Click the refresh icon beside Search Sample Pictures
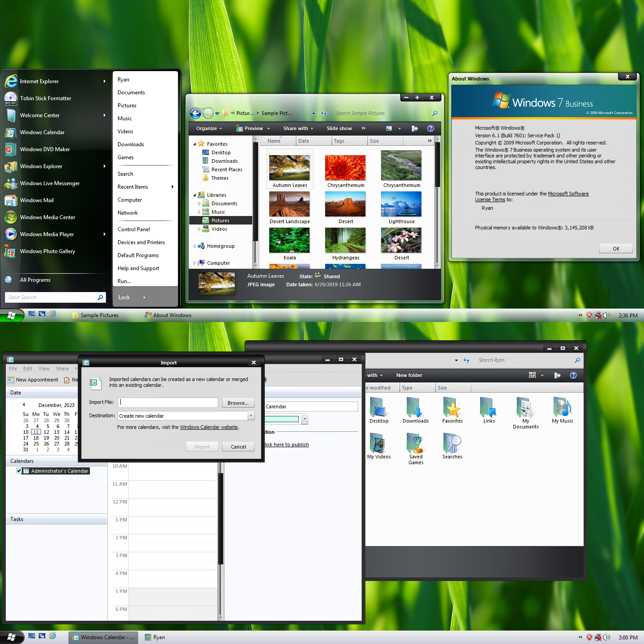Image resolution: width=644 pixels, height=644 pixels. point(324,113)
